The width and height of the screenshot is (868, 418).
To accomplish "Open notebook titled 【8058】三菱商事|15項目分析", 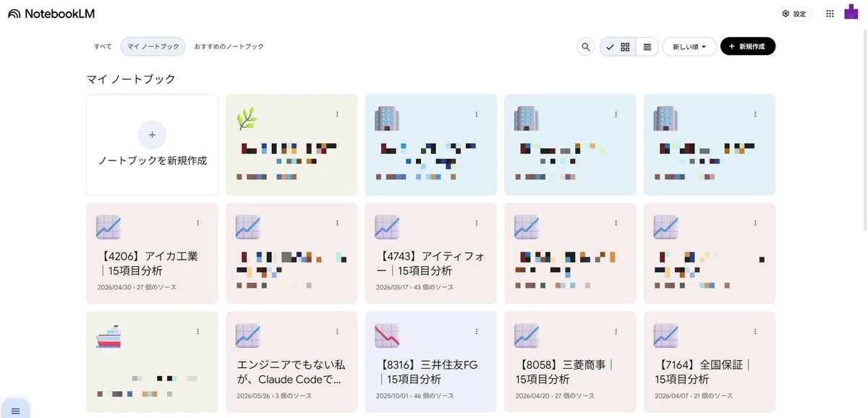I will tap(565, 372).
